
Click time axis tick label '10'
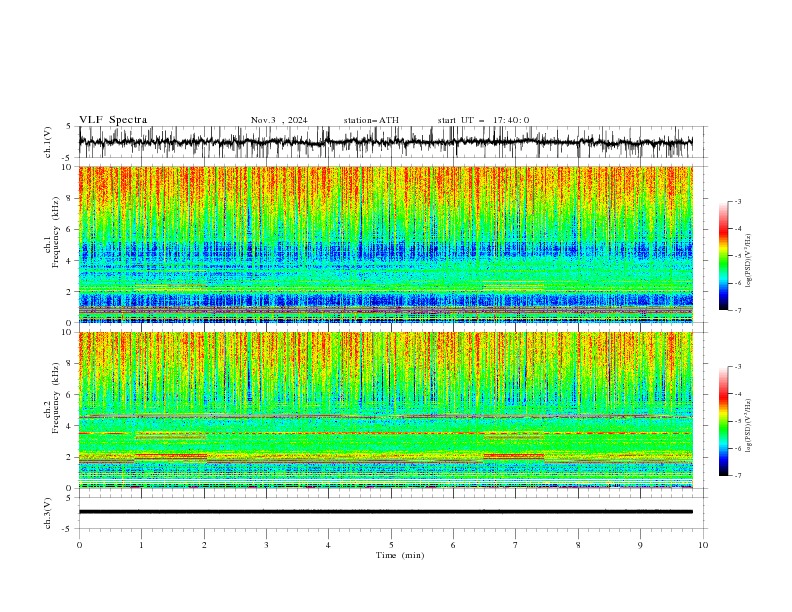click(x=703, y=545)
